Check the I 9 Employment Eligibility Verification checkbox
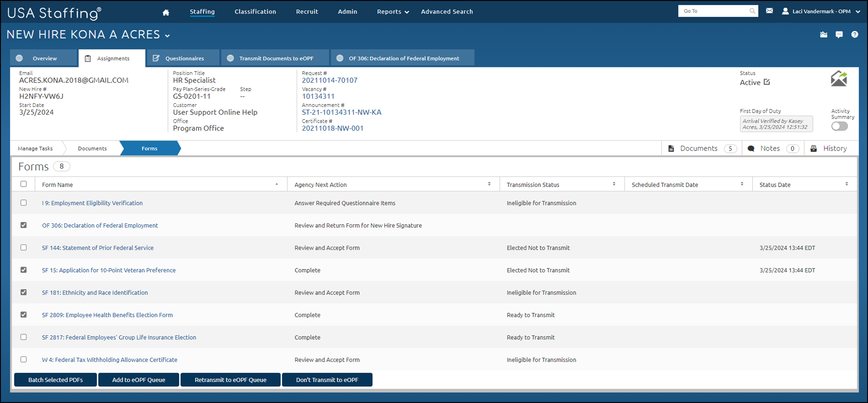Image resolution: width=868 pixels, height=403 pixels. coord(23,203)
